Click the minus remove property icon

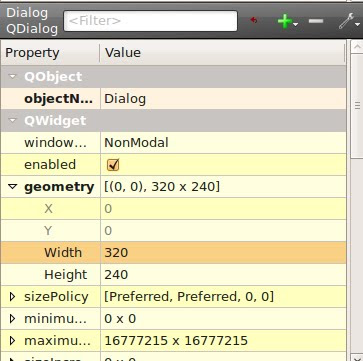coord(316,21)
